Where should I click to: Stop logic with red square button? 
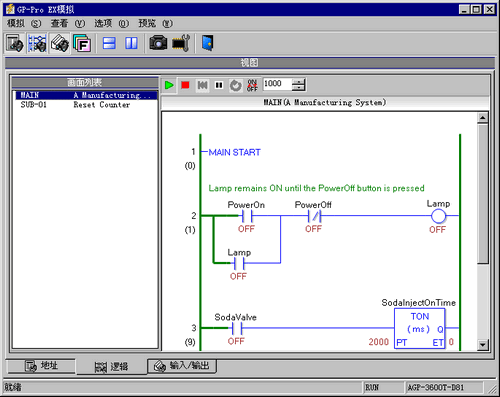tap(185, 85)
